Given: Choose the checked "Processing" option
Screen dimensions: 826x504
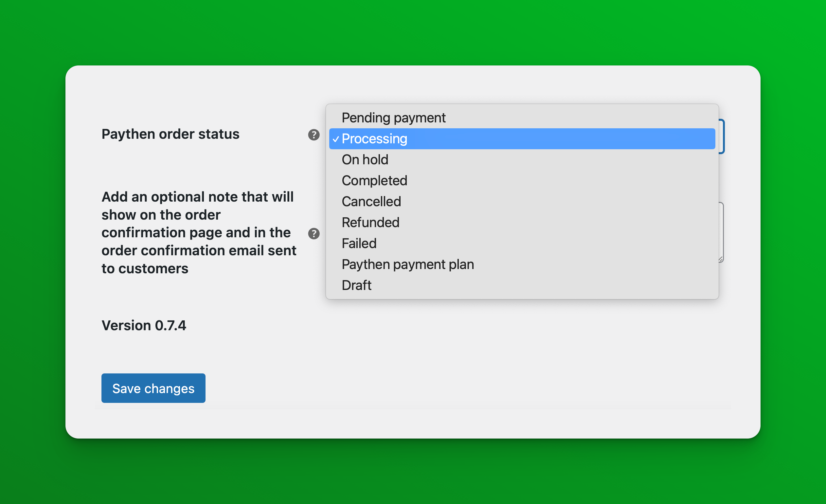Looking at the screenshot, I should click(x=522, y=139).
